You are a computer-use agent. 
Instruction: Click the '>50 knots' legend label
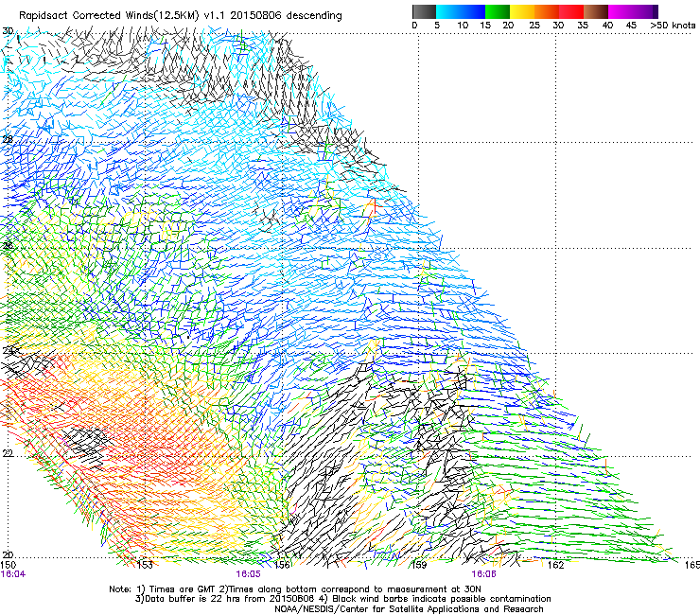[673, 26]
